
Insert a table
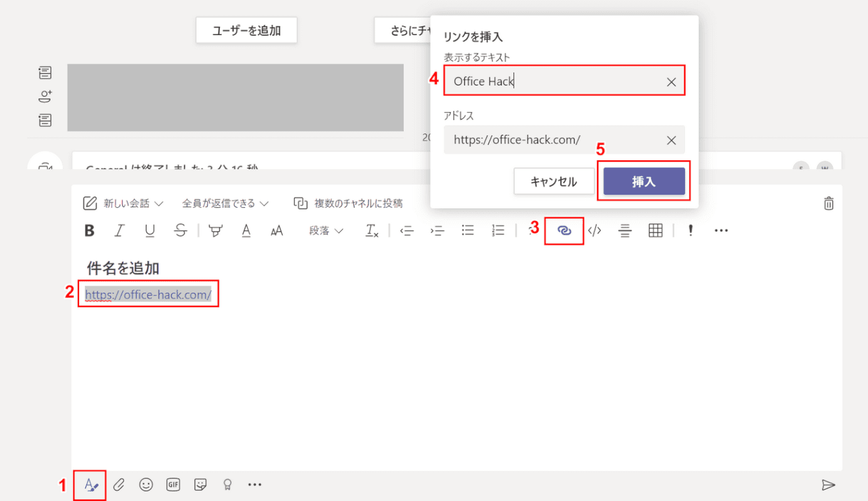(656, 230)
